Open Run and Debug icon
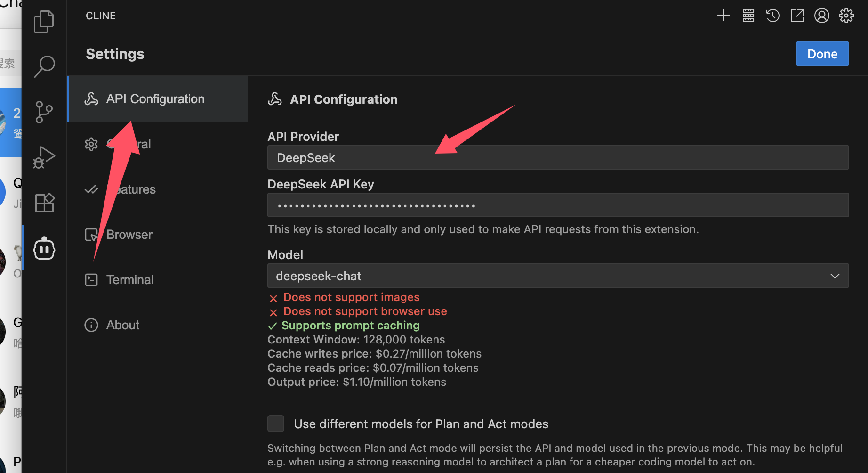The width and height of the screenshot is (868, 473). (x=44, y=157)
